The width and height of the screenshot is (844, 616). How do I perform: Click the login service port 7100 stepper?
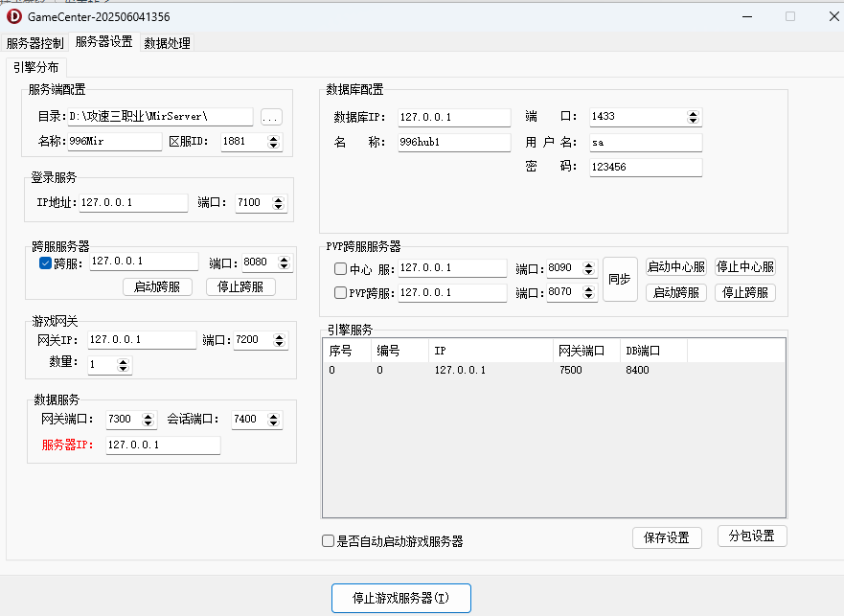(x=278, y=203)
